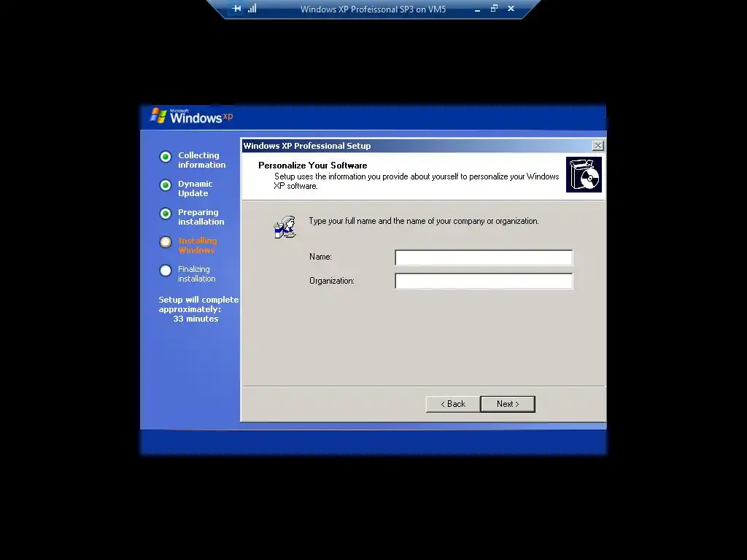
Task: Click the Dynamic Update step indicator
Action: point(166,185)
